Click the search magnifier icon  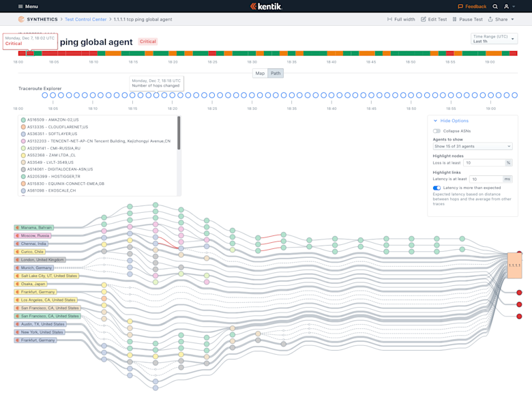point(495,6)
